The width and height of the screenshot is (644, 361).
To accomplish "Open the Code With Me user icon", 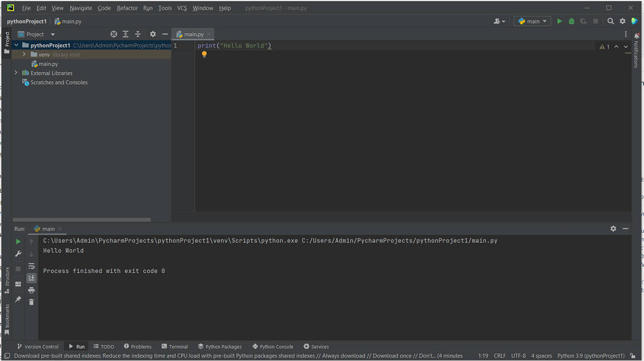I will point(499,21).
